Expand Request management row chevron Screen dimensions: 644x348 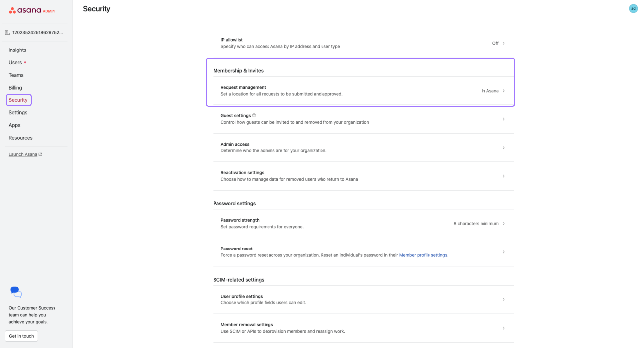504,91
